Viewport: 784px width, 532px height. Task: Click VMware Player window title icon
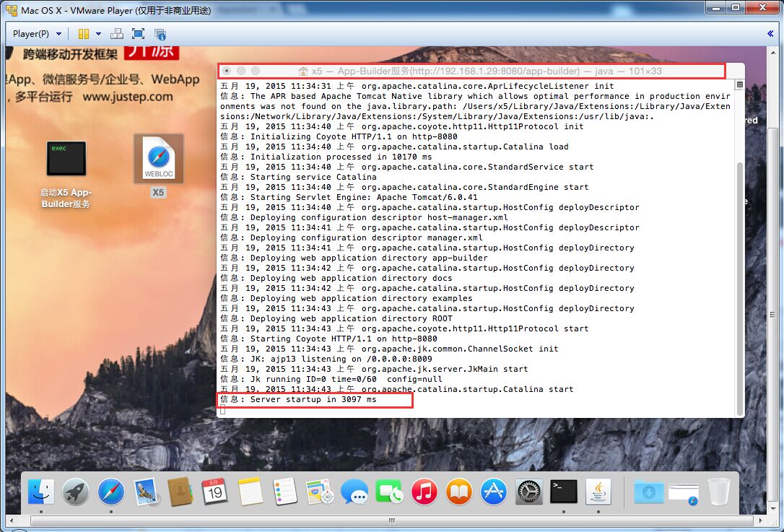[11, 9]
